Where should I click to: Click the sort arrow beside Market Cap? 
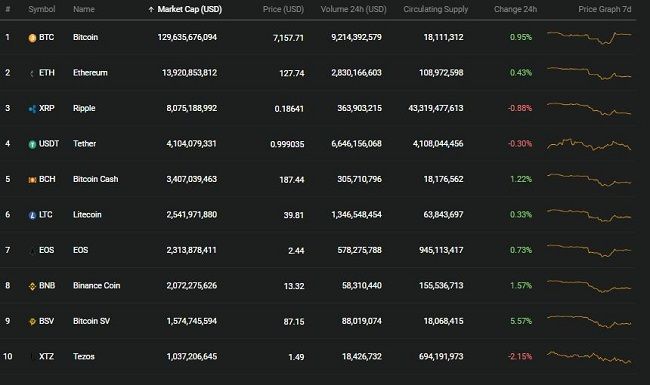(151, 10)
